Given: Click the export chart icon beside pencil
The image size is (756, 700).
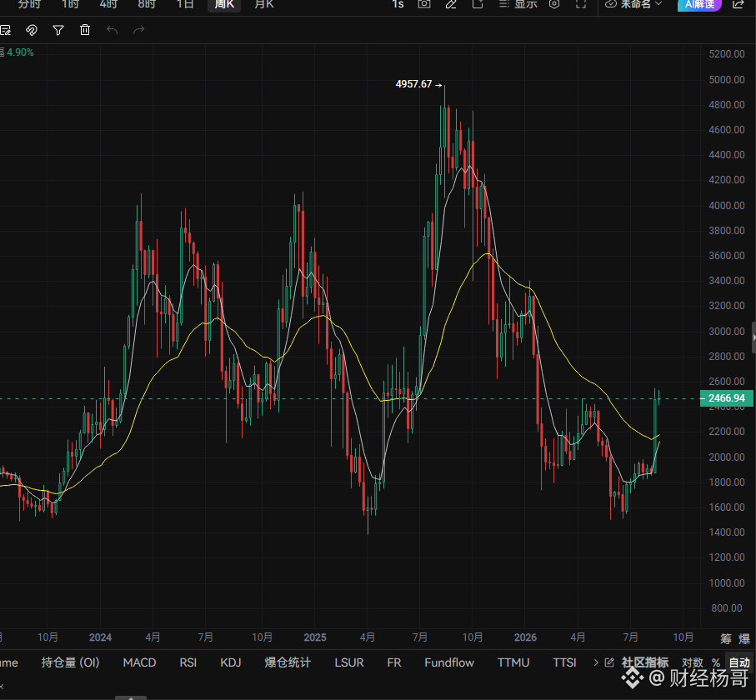Looking at the screenshot, I should (478, 4).
